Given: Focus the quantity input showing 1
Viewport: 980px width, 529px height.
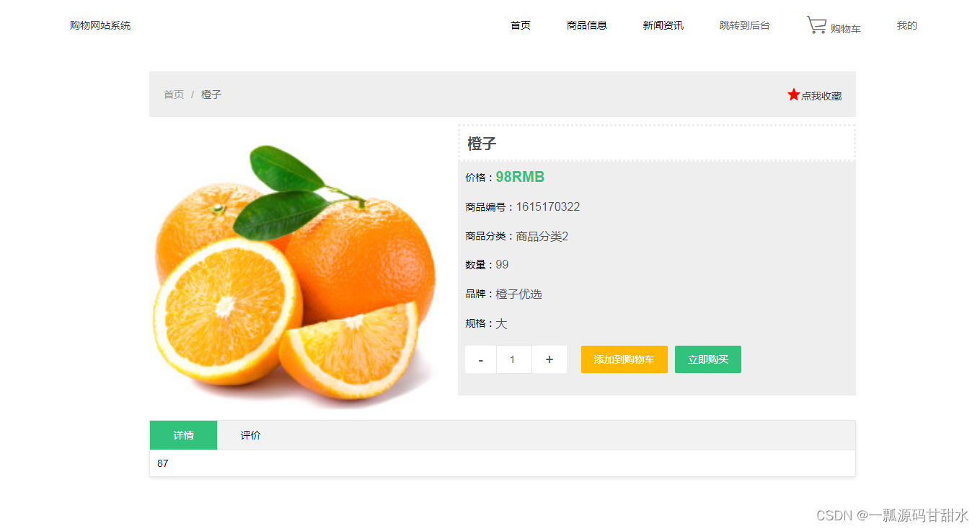Looking at the screenshot, I should click(514, 359).
